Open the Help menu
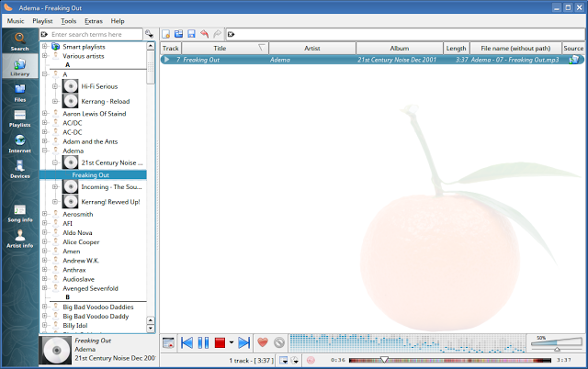The width and height of the screenshot is (588, 369). point(118,21)
